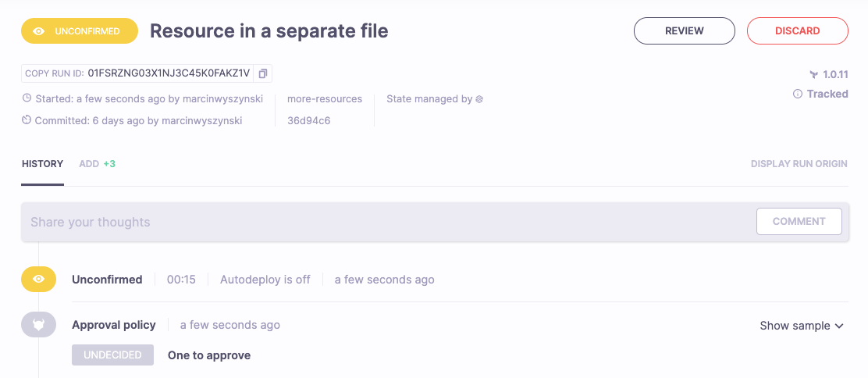This screenshot has height=378, width=868.
Task: Click the Spacelift icon after State managed by
Action: pos(480,99)
